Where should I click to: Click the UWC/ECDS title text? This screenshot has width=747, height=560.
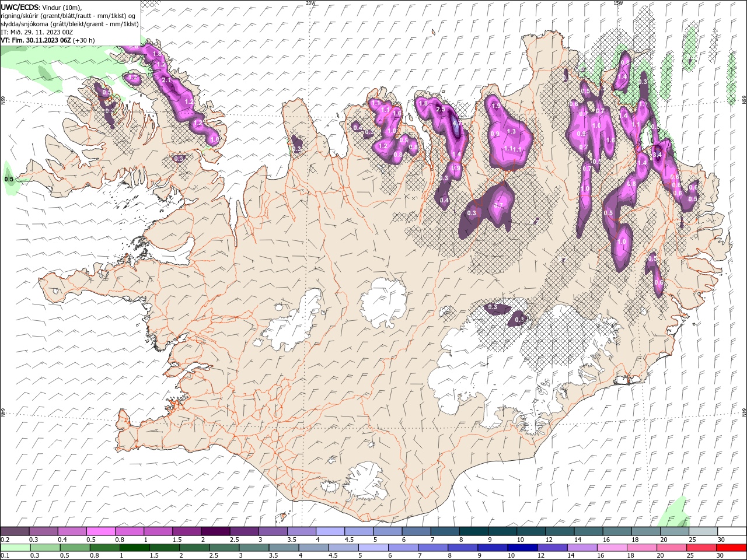20,6
